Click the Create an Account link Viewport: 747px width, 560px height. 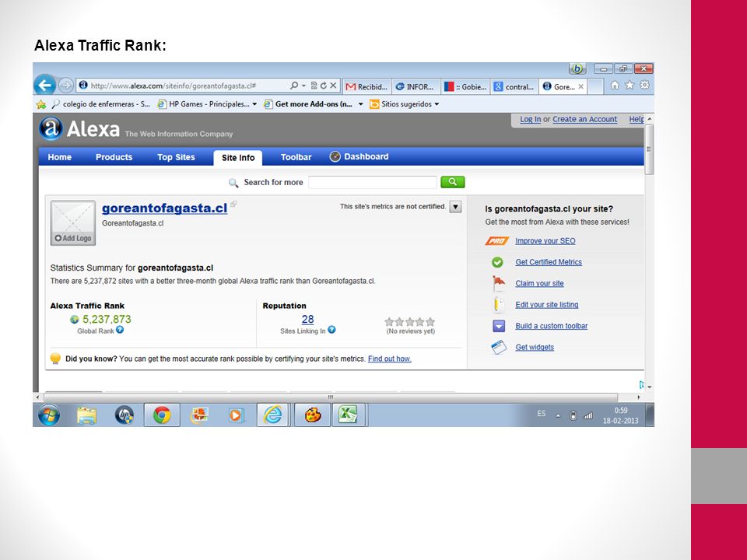[x=584, y=120]
